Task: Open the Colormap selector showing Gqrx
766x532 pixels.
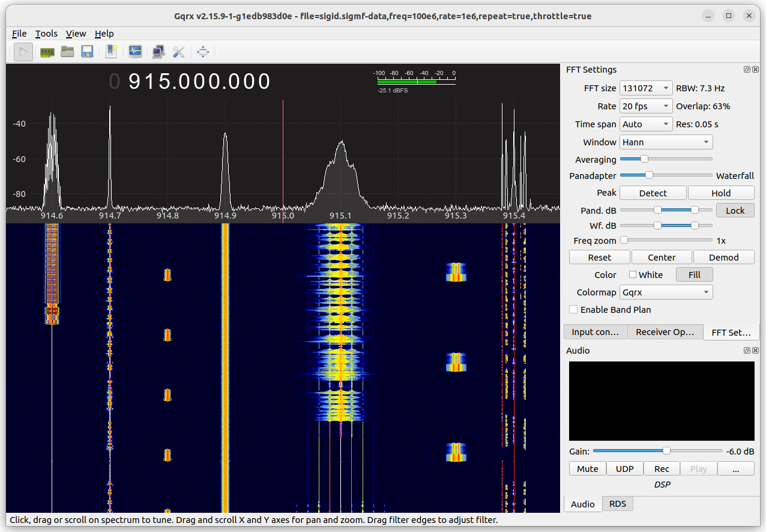Action: coord(666,292)
